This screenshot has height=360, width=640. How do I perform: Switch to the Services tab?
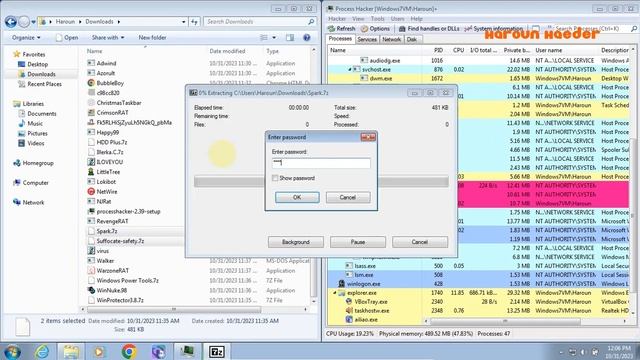tap(367, 40)
